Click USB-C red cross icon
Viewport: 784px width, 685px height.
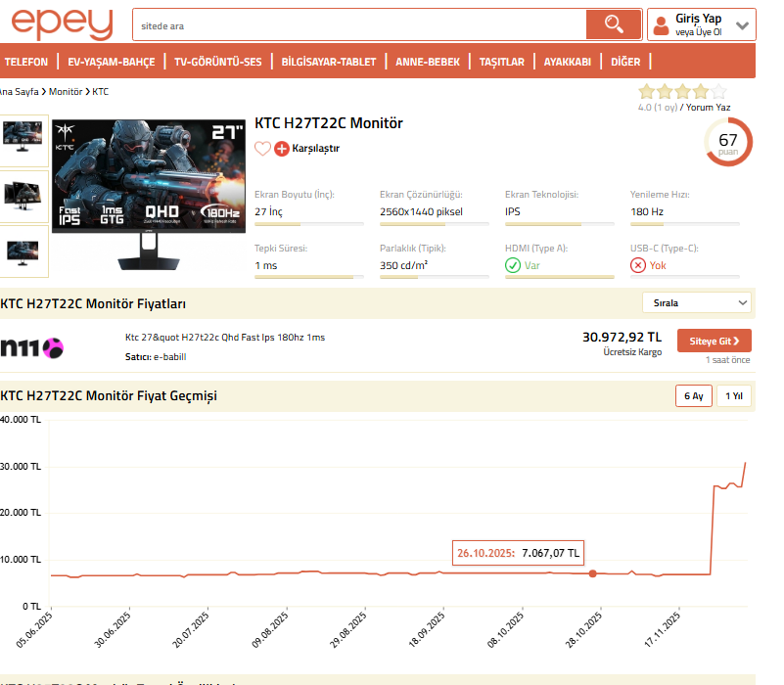pos(638,265)
